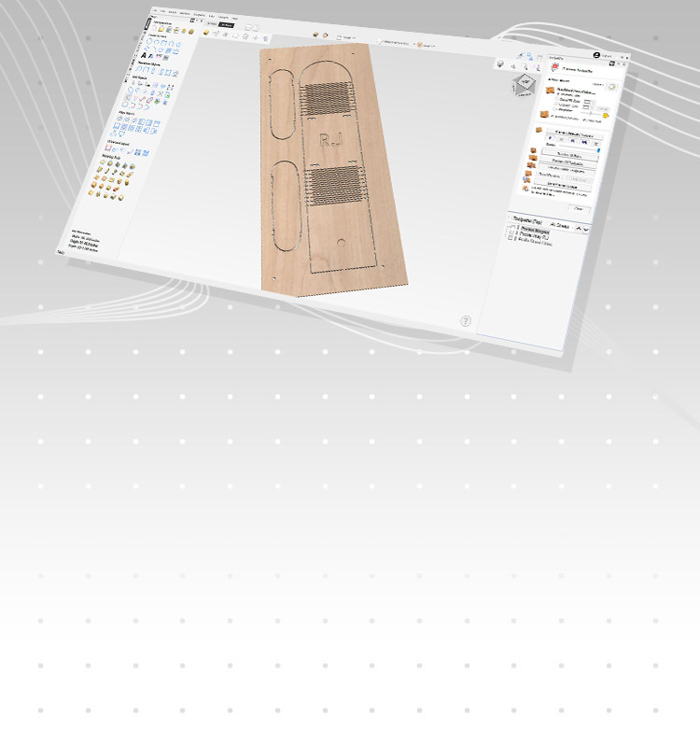
Task: Toggle the checkbox of the first toolpath row
Action: 512,227
